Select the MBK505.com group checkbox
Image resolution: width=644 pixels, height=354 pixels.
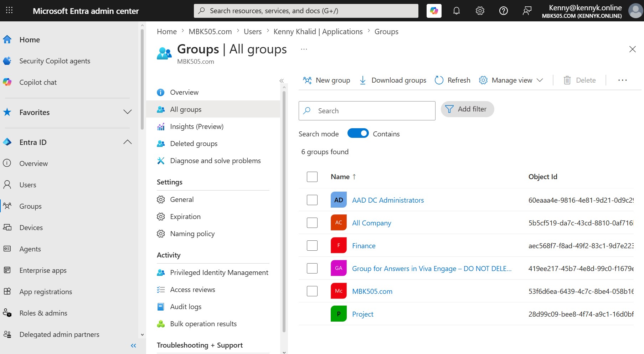tap(312, 291)
